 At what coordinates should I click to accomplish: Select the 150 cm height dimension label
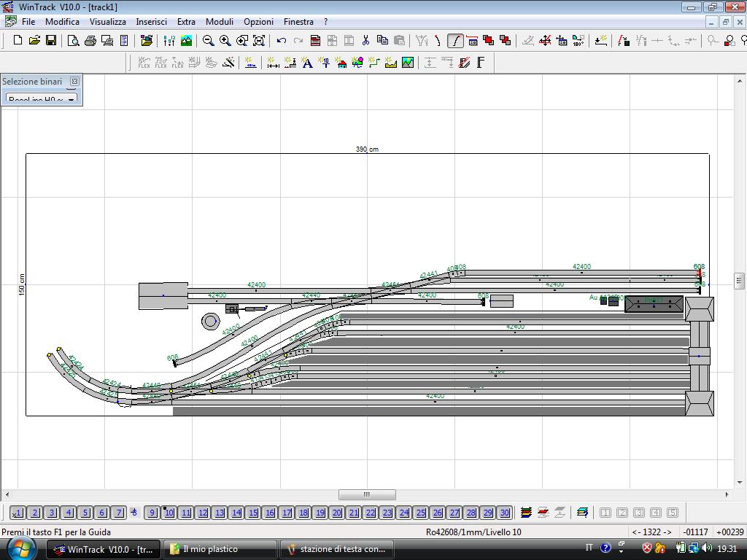(21, 284)
